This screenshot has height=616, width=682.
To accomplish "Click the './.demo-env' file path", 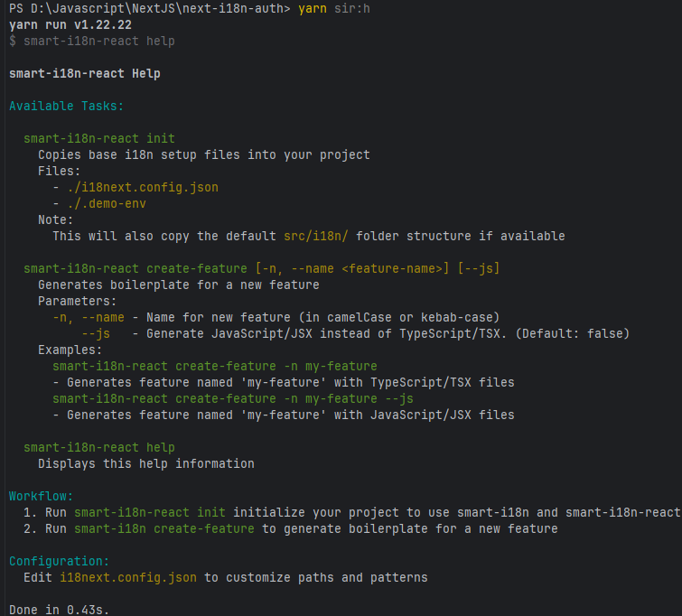I will pos(107,203).
